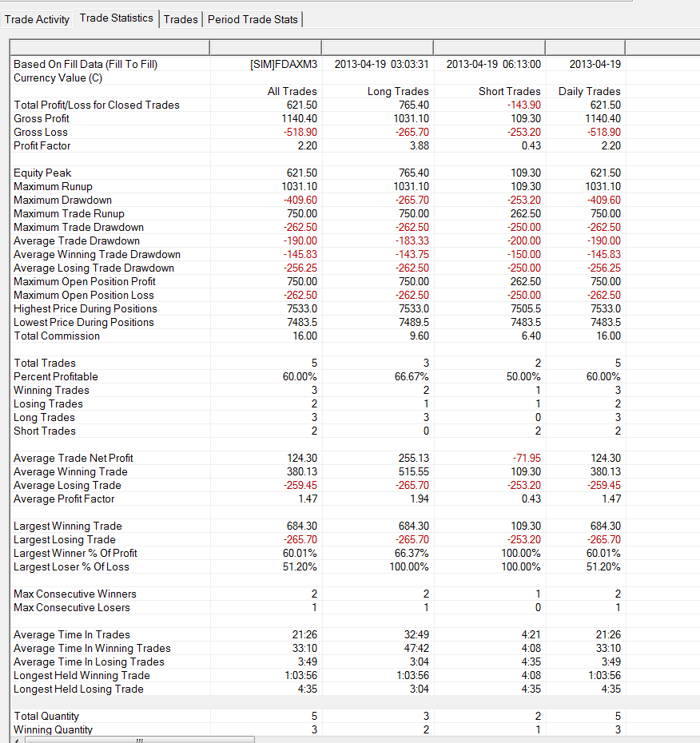
Task: Select the 'Maximum Trade Drawdown' row label
Action: (78, 228)
